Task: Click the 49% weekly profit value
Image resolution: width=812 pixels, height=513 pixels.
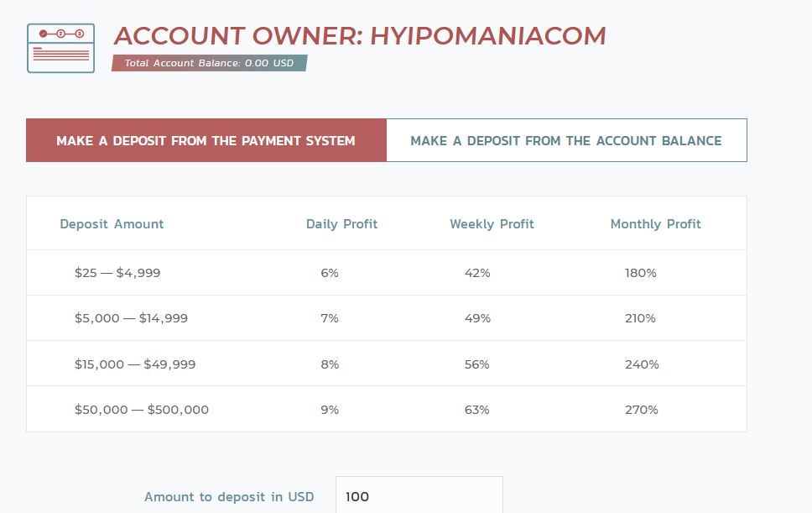Action: pyautogui.click(x=477, y=318)
